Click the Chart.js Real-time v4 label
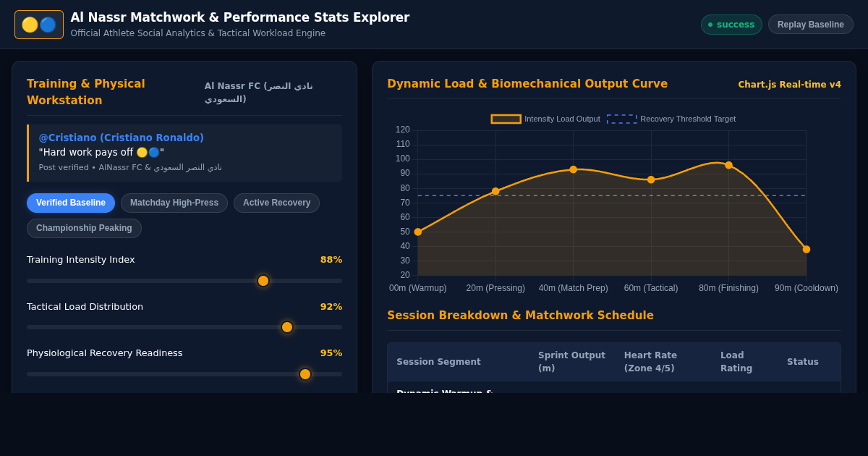The width and height of the screenshot is (868, 456). click(789, 85)
